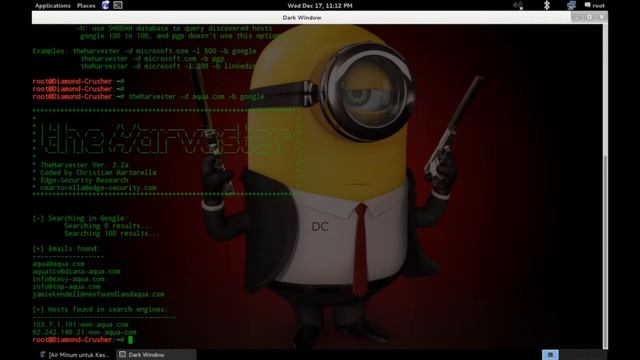Open the root user menu
The image size is (640, 360).
coord(598,6)
